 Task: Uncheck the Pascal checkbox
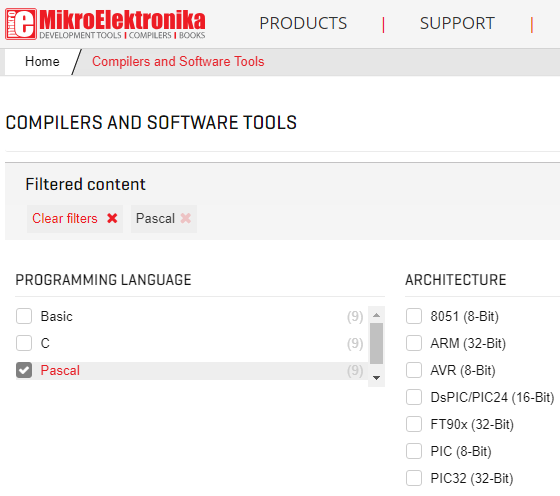[x=24, y=370]
